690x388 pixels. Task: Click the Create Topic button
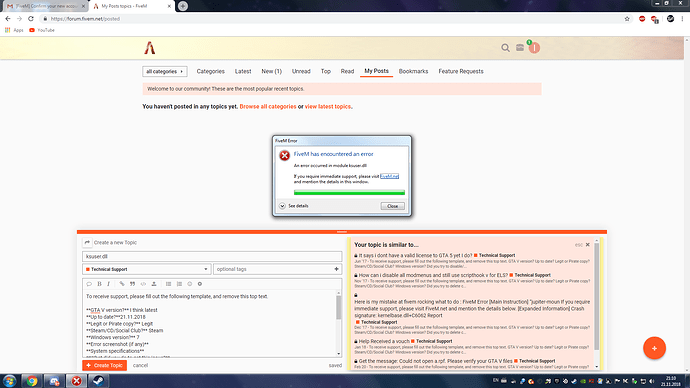point(104,365)
